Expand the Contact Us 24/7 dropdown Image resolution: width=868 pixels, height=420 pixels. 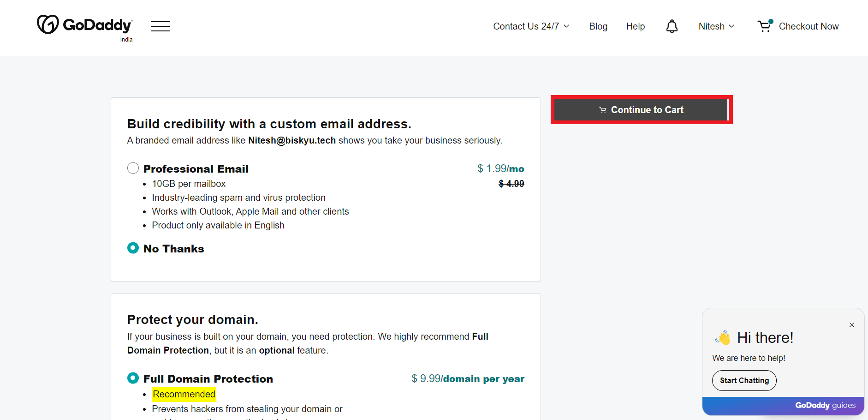(531, 26)
